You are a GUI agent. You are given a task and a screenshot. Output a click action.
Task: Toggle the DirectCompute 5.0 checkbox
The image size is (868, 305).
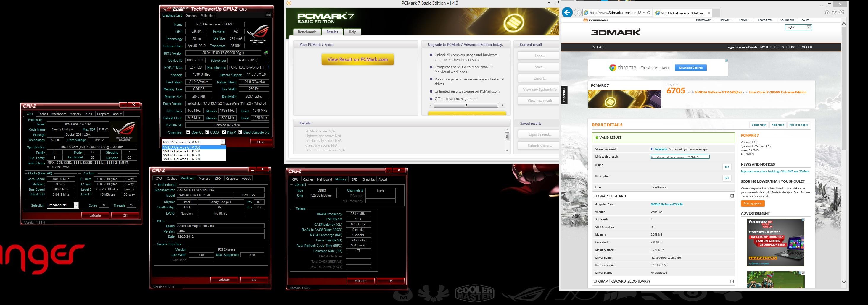click(x=240, y=132)
